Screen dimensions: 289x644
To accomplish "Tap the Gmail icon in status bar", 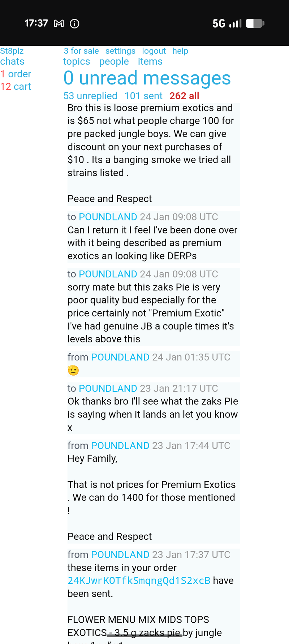I will [59, 24].
